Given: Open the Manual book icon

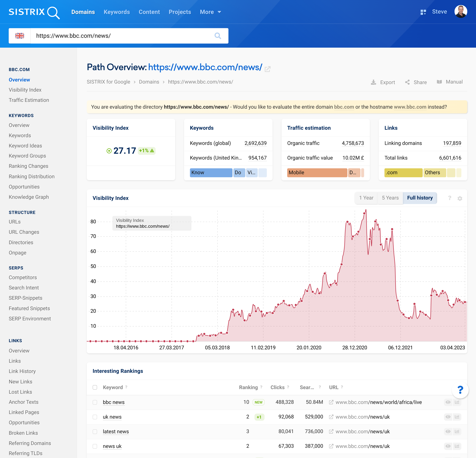Looking at the screenshot, I should [439, 82].
